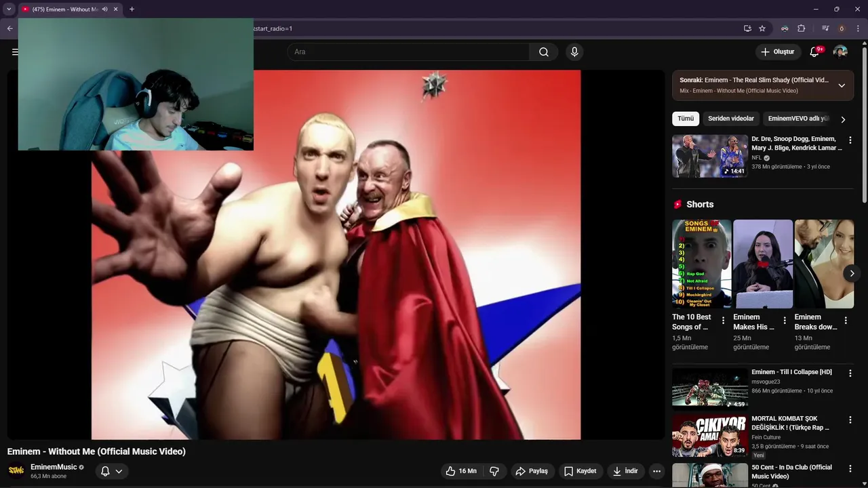
Task: Open the YouTube account avatar menu
Action: point(840,52)
